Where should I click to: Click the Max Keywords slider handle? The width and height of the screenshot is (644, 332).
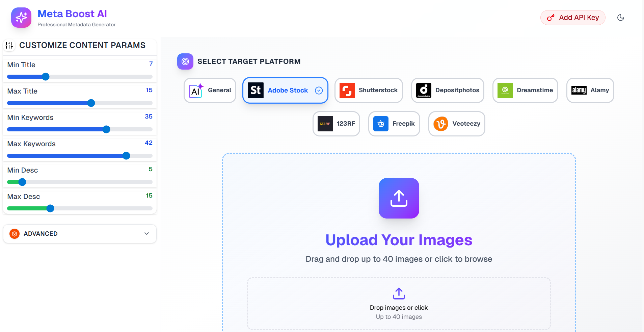[x=126, y=156]
